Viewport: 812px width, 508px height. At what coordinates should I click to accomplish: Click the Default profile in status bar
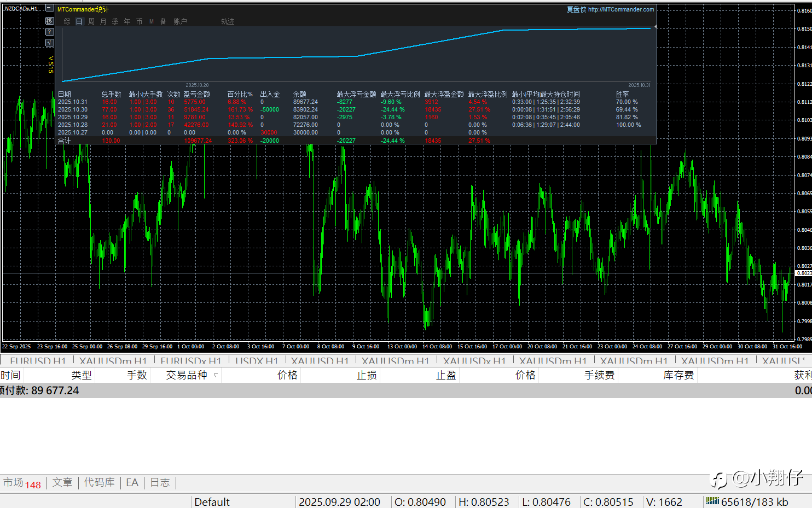point(212,502)
